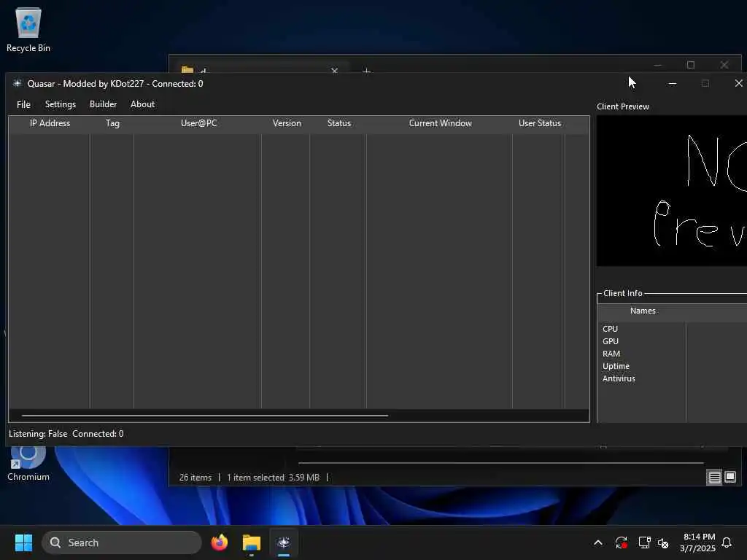Open the network tray icon
Image resolution: width=747 pixels, height=560 pixels.
click(x=644, y=542)
